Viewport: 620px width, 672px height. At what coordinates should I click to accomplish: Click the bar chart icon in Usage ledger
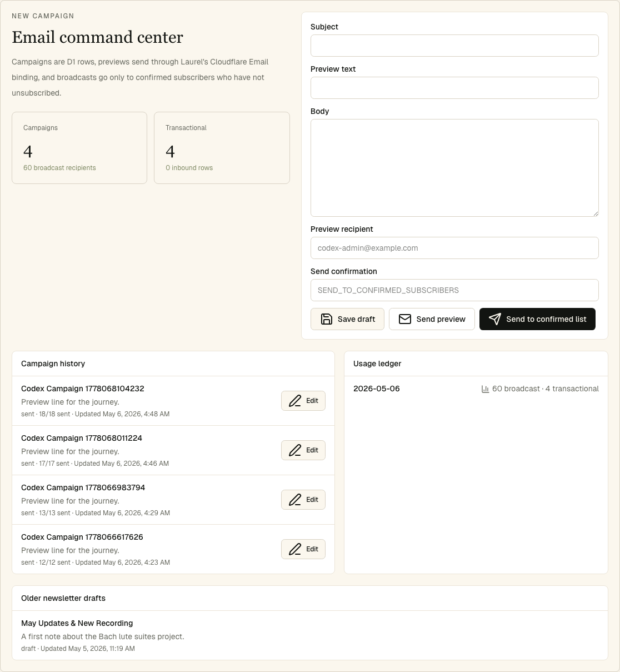point(485,389)
